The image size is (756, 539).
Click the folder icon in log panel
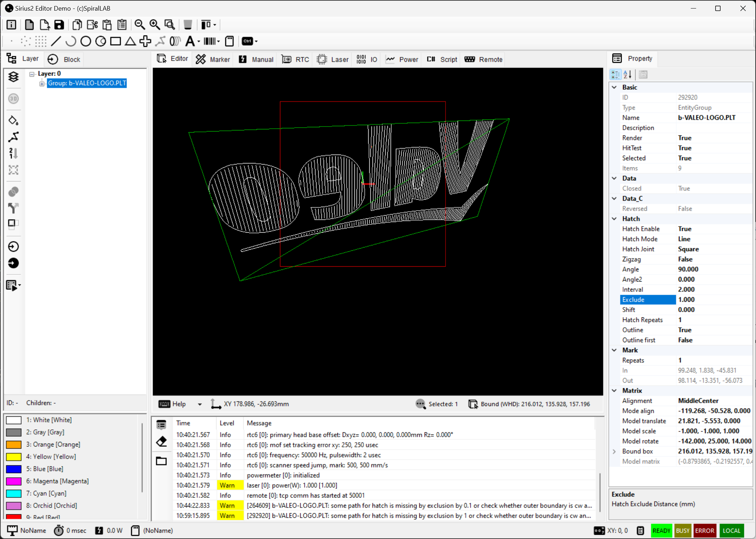pos(162,461)
